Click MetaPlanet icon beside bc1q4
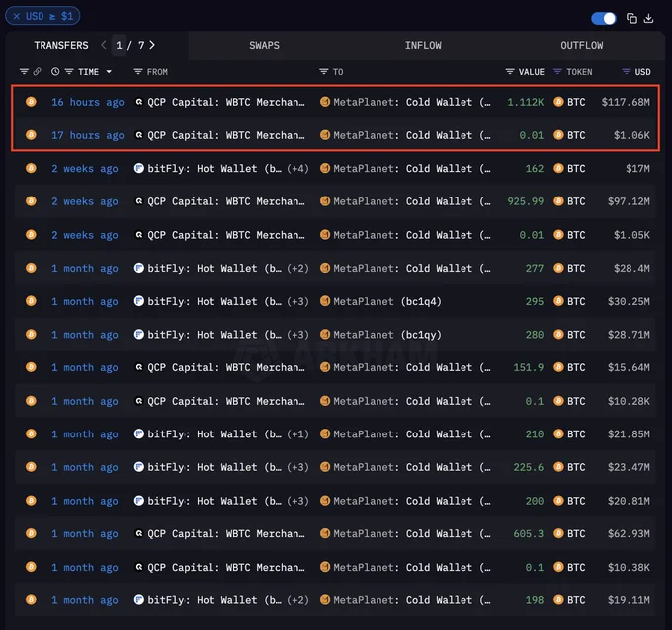The image size is (672, 630). 325,301
